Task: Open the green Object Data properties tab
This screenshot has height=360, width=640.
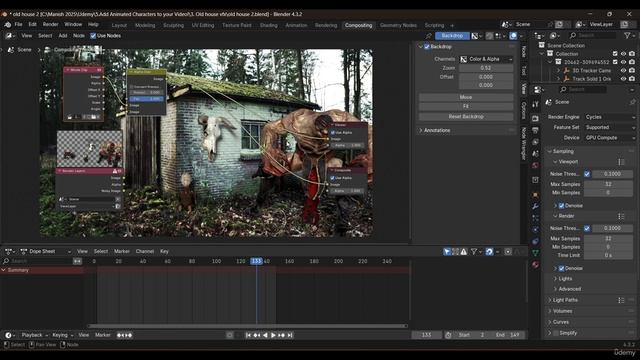Action: click(x=535, y=253)
